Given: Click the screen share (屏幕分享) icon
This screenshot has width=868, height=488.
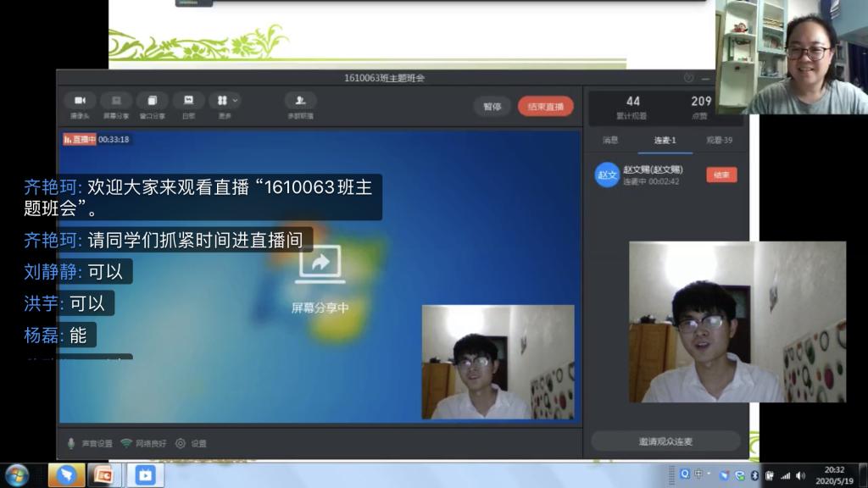Looking at the screenshot, I should pyautogui.click(x=116, y=101).
